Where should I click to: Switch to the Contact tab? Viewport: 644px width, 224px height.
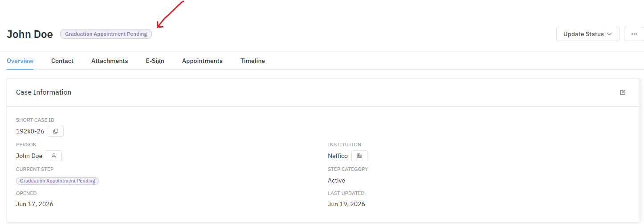point(62,61)
